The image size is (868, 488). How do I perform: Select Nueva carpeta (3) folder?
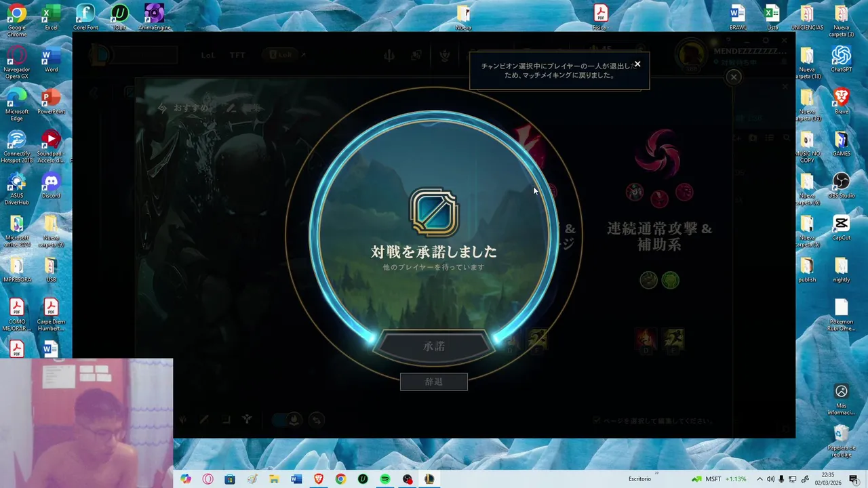pos(842,20)
